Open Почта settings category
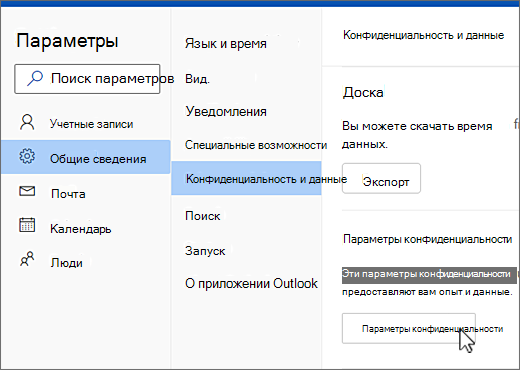This screenshot has width=520, height=370. [85, 193]
